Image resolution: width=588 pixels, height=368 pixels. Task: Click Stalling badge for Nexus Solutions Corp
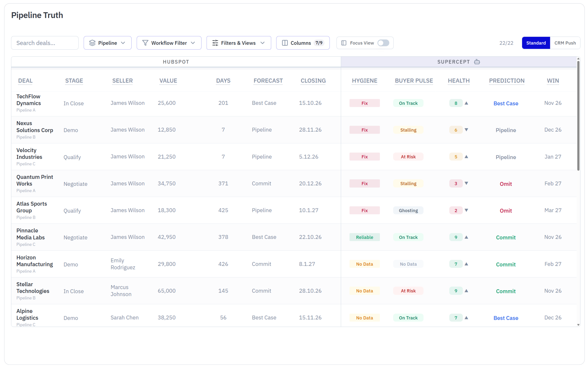(408, 130)
